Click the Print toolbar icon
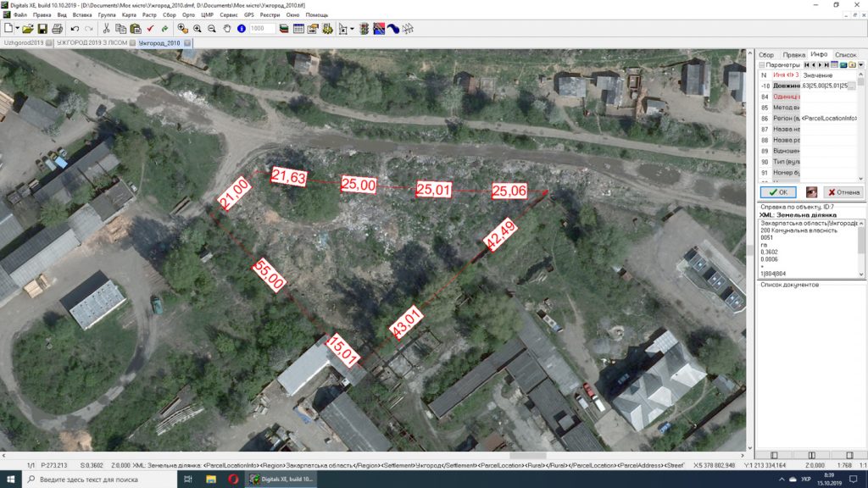 [55, 29]
